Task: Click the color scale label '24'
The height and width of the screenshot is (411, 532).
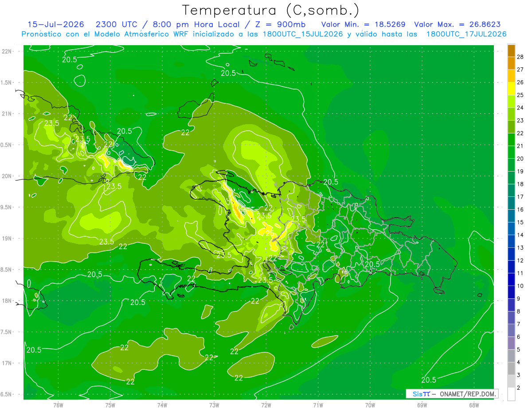Action: 520,108
